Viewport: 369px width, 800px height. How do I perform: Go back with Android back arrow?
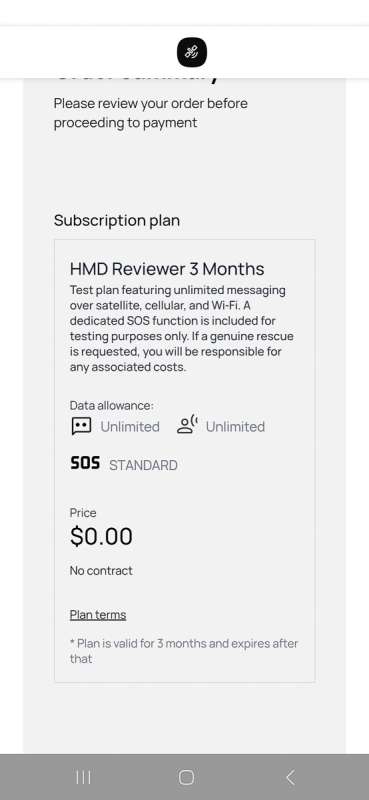pyautogui.click(x=290, y=778)
